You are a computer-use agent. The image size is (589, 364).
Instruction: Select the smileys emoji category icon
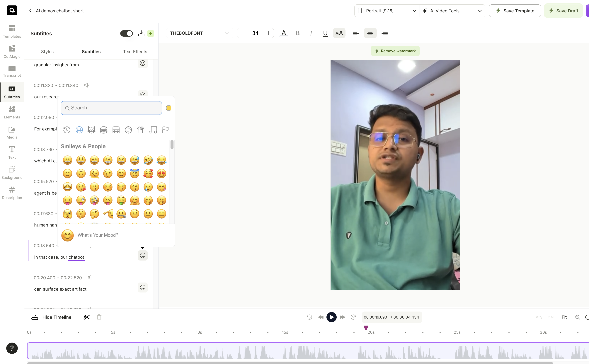[x=79, y=130]
